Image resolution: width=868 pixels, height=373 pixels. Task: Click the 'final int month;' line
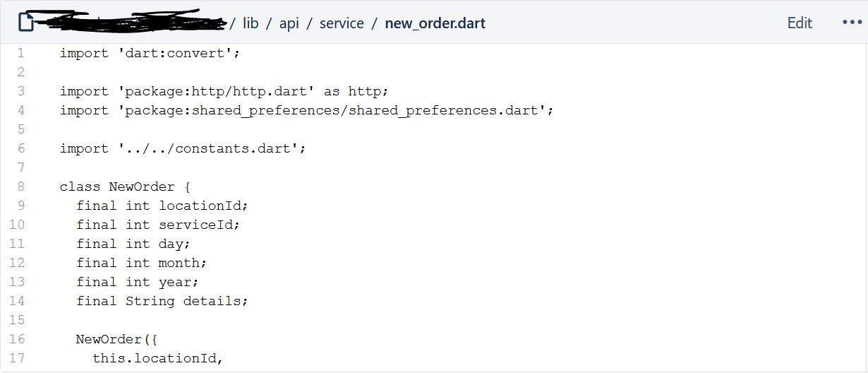click(142, 263)
